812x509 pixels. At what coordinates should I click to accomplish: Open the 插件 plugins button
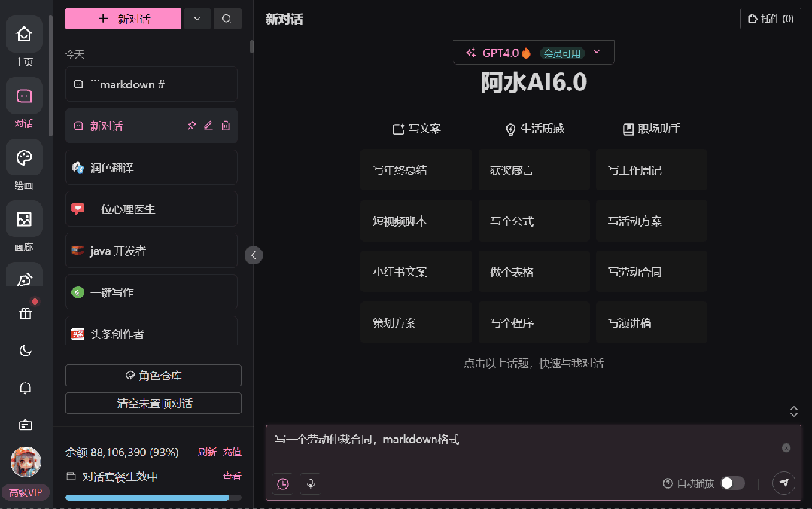coord(771,19)
